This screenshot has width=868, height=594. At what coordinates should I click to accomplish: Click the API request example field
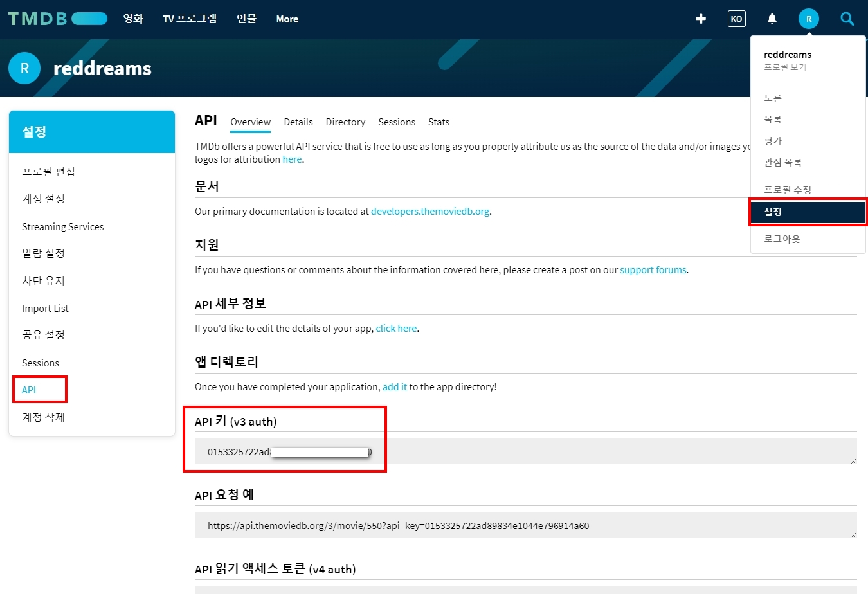point(526,525)
